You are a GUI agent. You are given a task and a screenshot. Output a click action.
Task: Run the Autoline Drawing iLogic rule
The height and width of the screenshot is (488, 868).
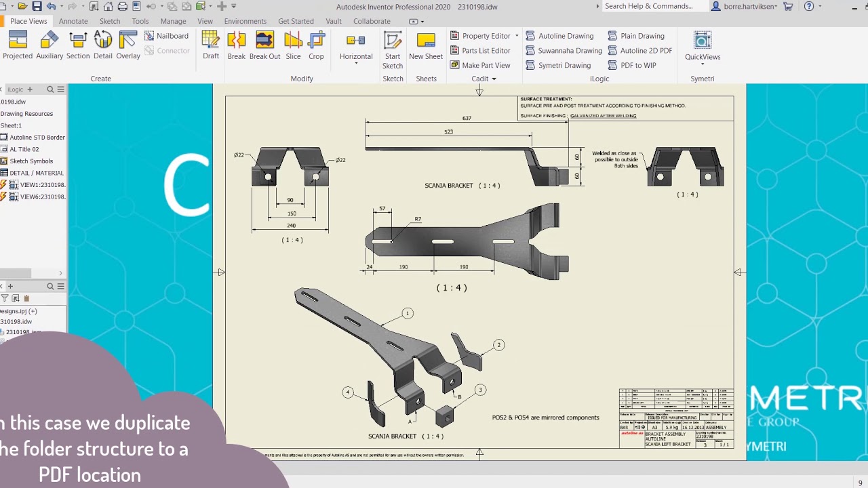[559, 36]
